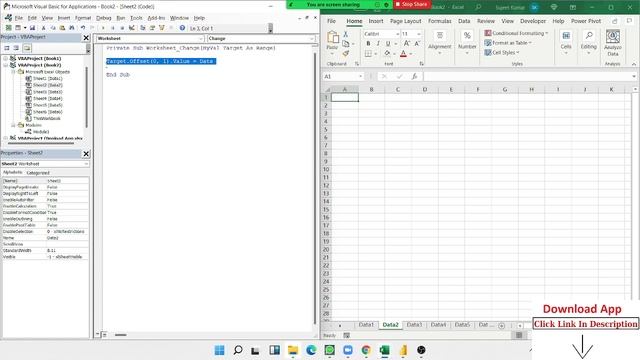Expand VBAProject (Book1) tree node
640x360 pixels.
point(6,58)
